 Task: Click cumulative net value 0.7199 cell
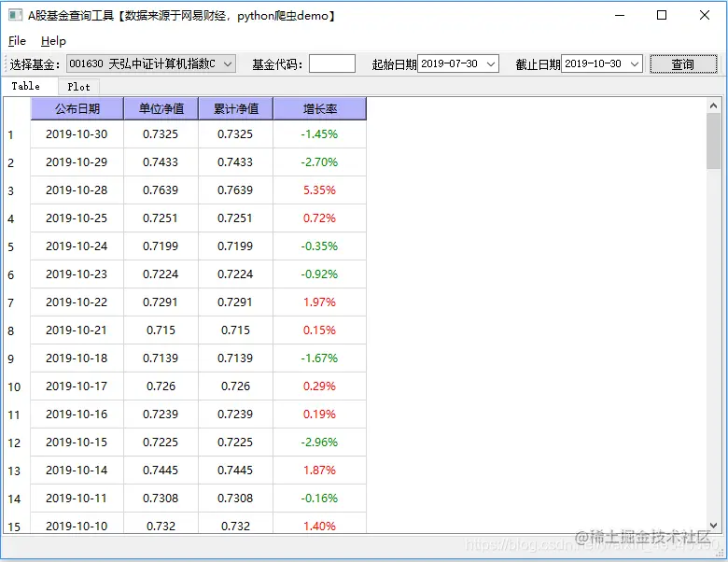(x=236, y=246)
